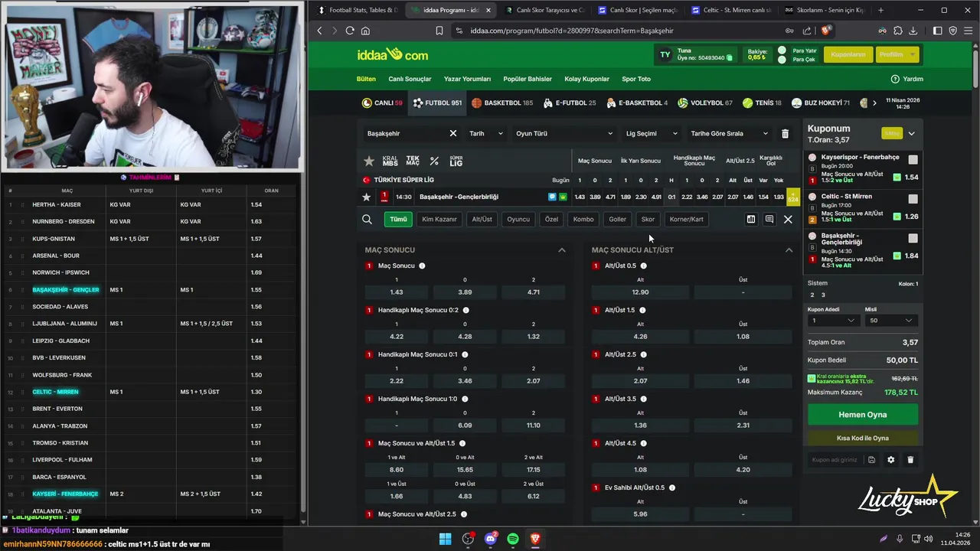The width and height of the screenshot is (980, 551).
Task: Delete the coupon with trash icon
Action: click(x=910, y=460)
